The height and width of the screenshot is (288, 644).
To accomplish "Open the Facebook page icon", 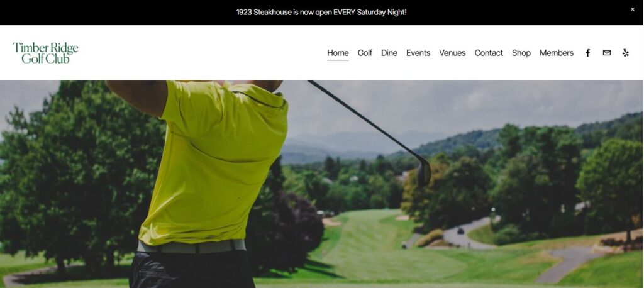I will 587,53.
